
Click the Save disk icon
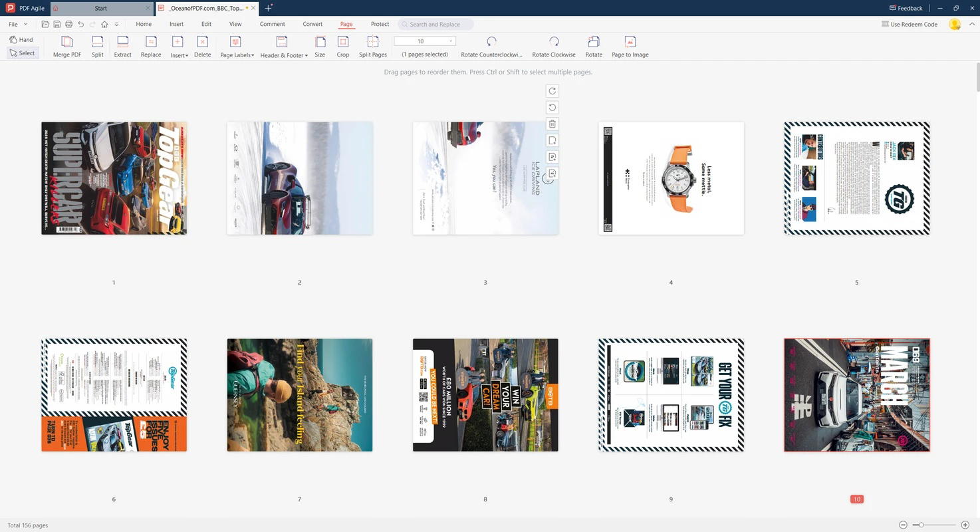[x=57, y=24]
